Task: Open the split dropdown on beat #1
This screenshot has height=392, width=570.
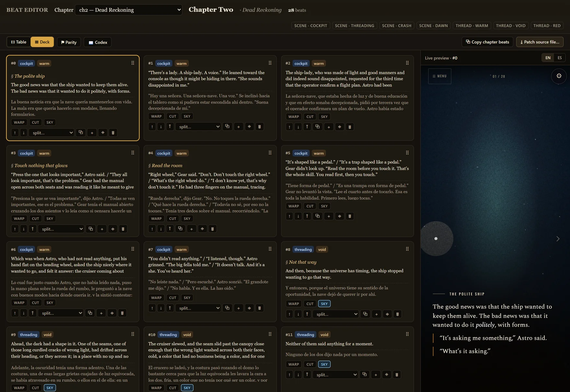Action: [198, 127]
